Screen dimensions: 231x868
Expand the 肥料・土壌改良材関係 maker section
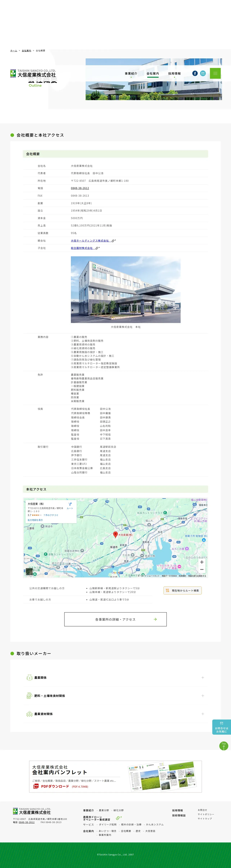coord(115,696)
